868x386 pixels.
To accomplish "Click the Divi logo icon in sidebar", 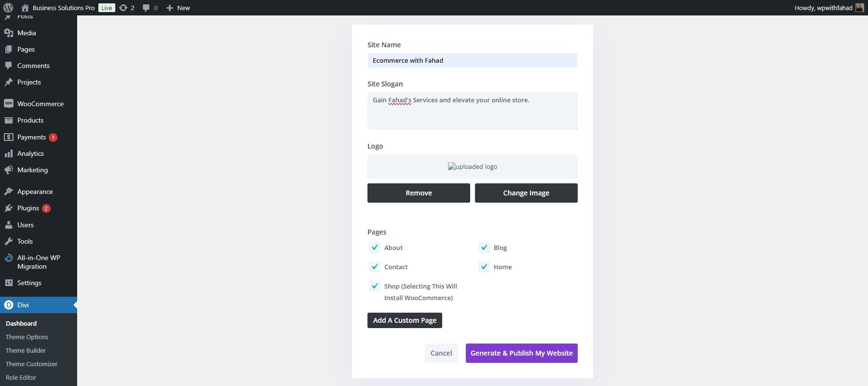I will point(8,305).
